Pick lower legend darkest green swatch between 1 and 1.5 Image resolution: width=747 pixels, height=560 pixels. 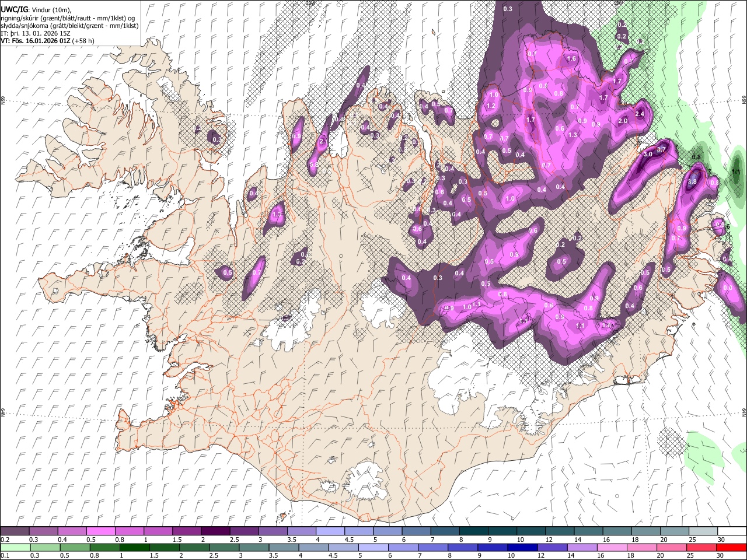click(x=134, y=548)
